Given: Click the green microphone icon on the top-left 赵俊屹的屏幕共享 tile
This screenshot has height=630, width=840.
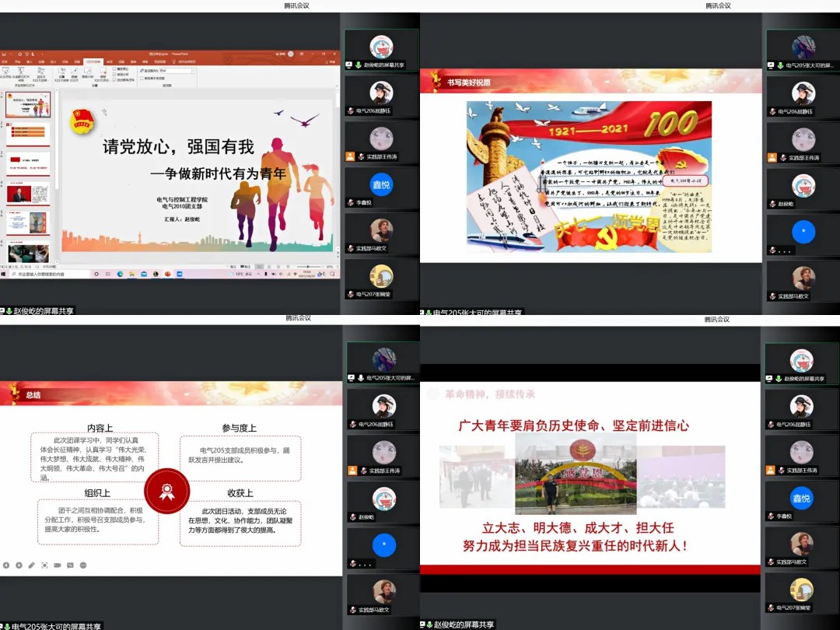Looking at the screenshot, I should (358, 65).
